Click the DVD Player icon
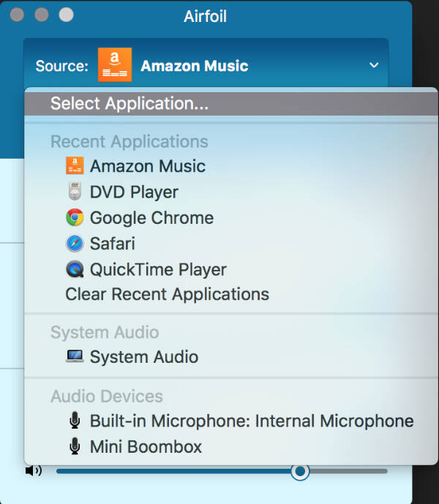439x504 pixels. [x=75, y=192]
